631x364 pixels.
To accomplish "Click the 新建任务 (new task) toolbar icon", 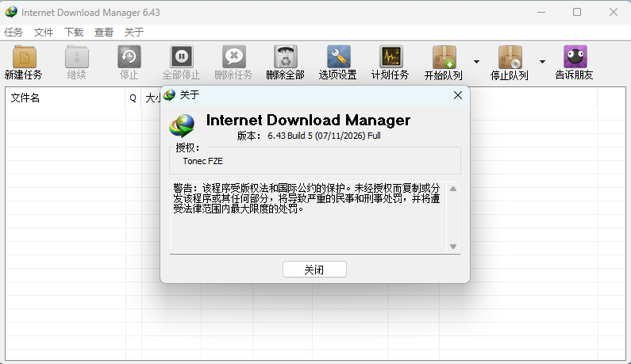I will coord(24,57).
